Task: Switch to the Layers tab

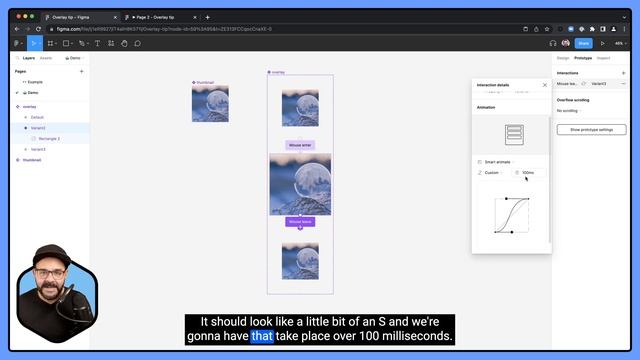Action: tap(29, 58)
